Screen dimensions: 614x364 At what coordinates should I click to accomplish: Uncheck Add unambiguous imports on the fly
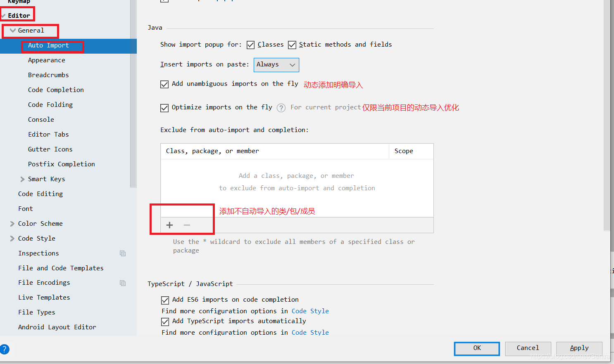pyautogui.click(x=164, y=84)
